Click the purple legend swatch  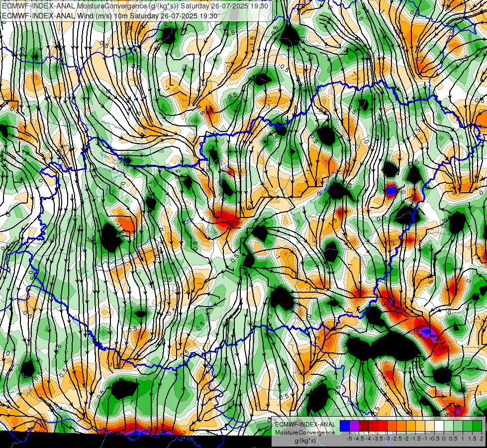point(354,426)
